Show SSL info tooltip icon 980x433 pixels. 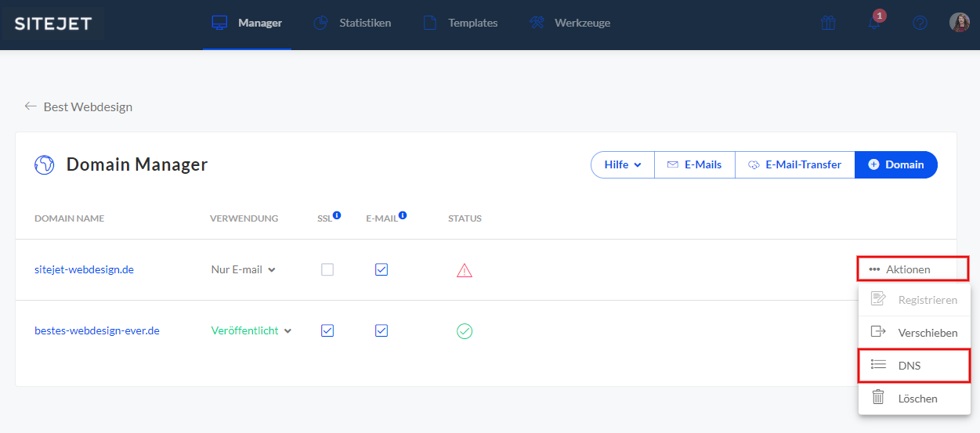point(337,215)
